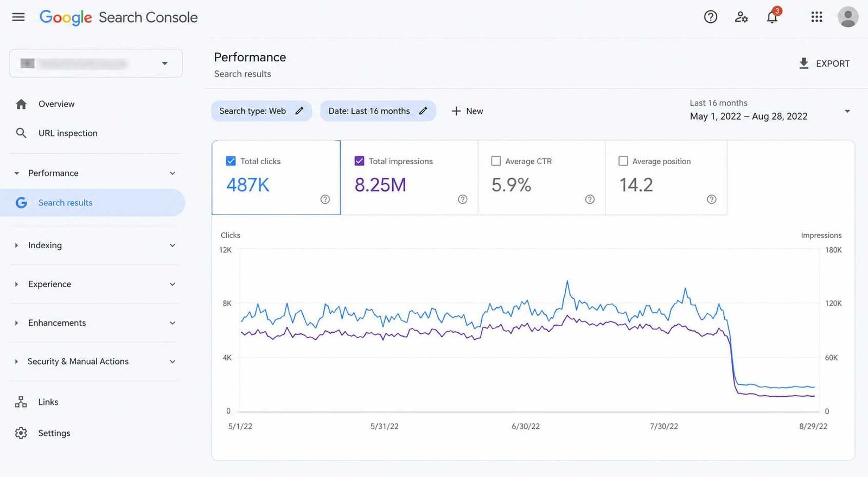
Task: Edit Search type filter pencil icon
Action: coord(299,111)
